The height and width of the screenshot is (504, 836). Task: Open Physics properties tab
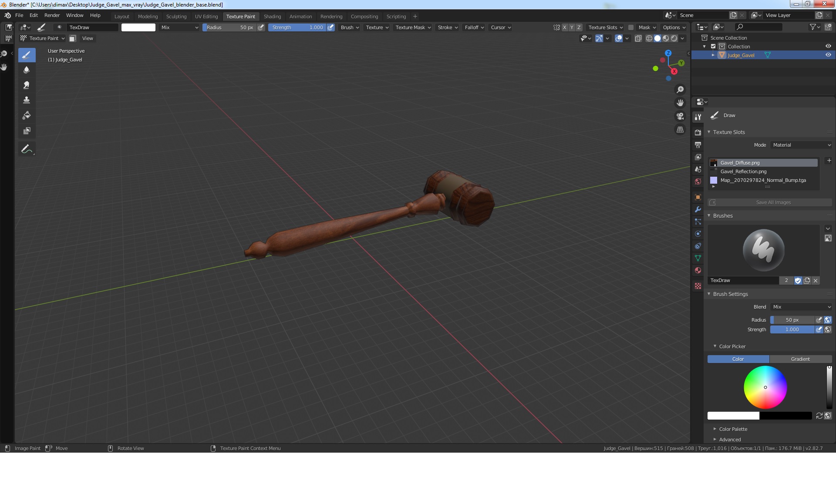pos(698,234)
